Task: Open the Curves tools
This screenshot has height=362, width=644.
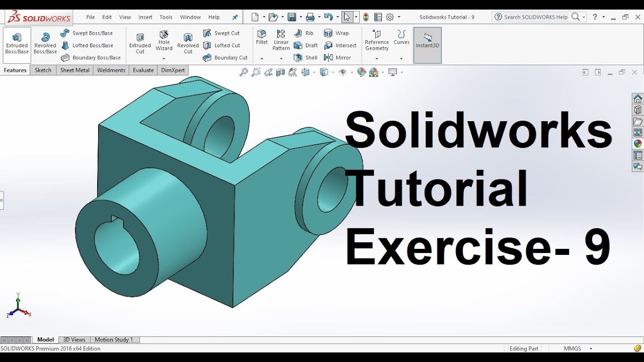Action: click(401, 38)
